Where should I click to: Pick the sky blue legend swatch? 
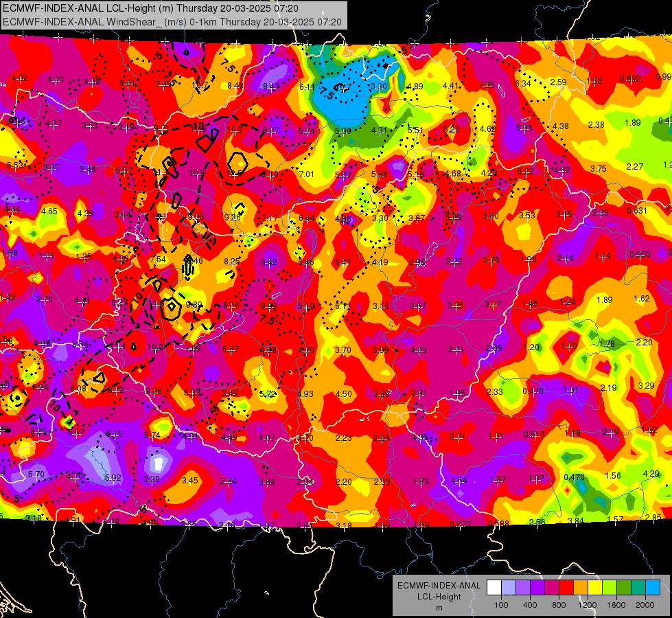pyautogui.click(x=653, y=588)
